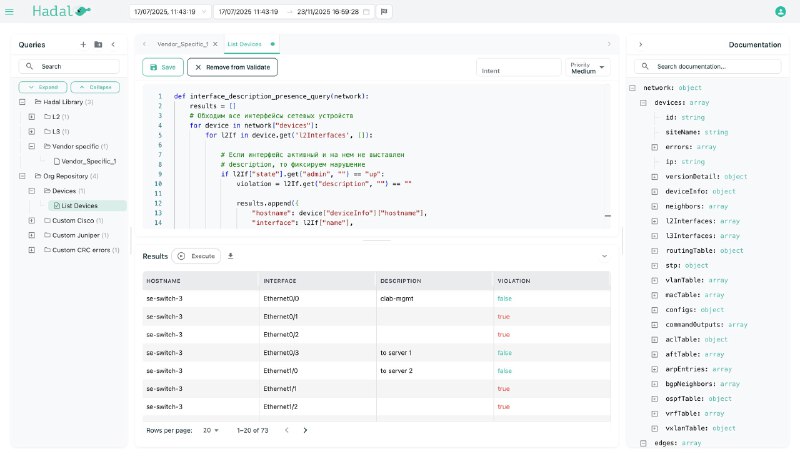The height and width of the screenshot is (459, 800).
Task: Expand the l2Interfaces array in documentation
Action: coord(655,221)
